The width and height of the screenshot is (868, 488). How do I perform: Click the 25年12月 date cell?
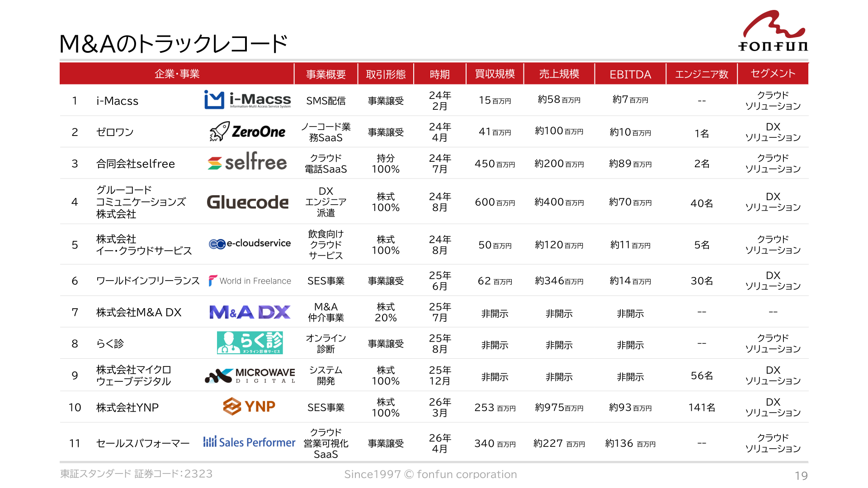440,375
